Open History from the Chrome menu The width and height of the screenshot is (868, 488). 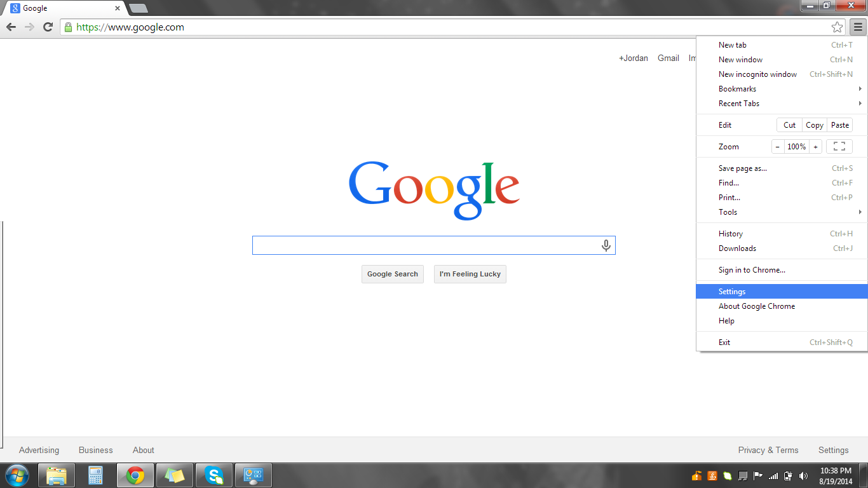tap(782, 234)
